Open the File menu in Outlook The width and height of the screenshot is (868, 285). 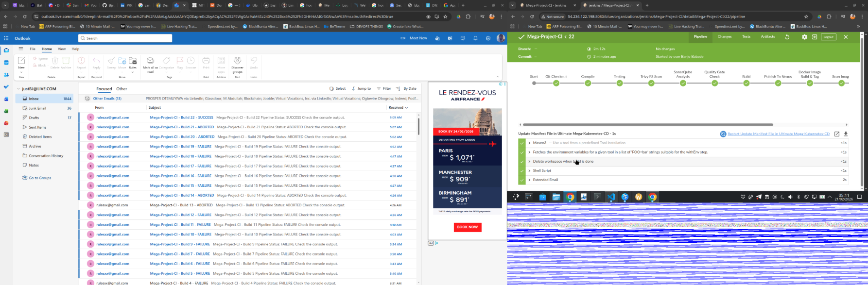coord(33,49)
